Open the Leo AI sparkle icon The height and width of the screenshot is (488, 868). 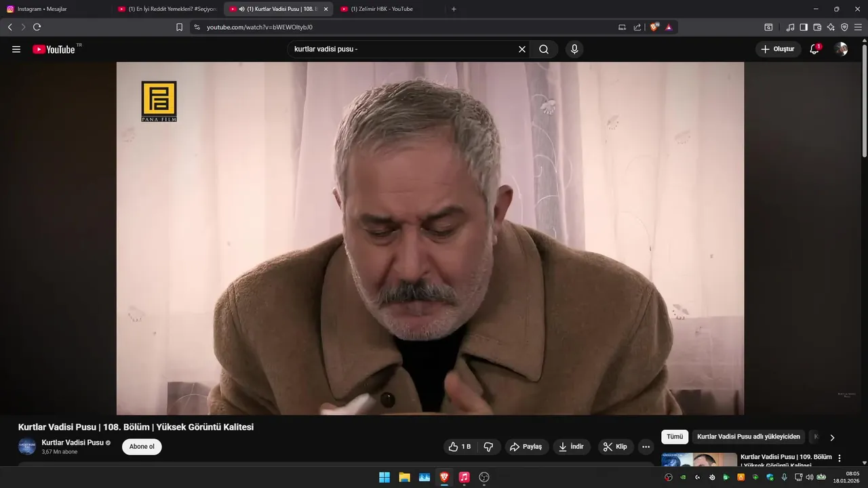tap(831, 27)
